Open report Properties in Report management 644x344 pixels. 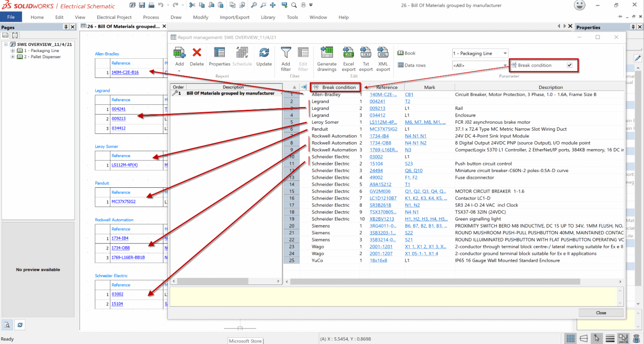[x=220, y=57]
